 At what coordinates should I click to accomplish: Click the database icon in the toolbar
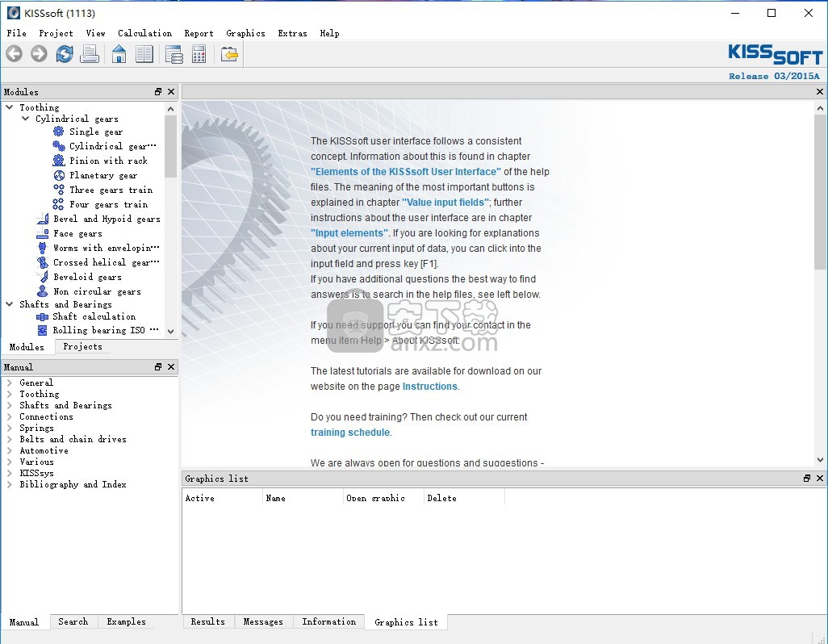(x=174, y=54)
